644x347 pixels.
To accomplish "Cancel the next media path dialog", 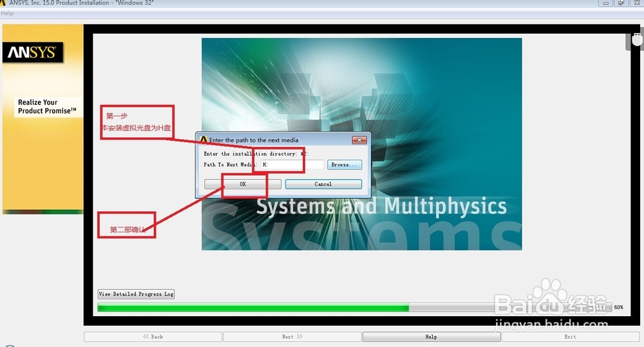I will (x=323, y=184).
